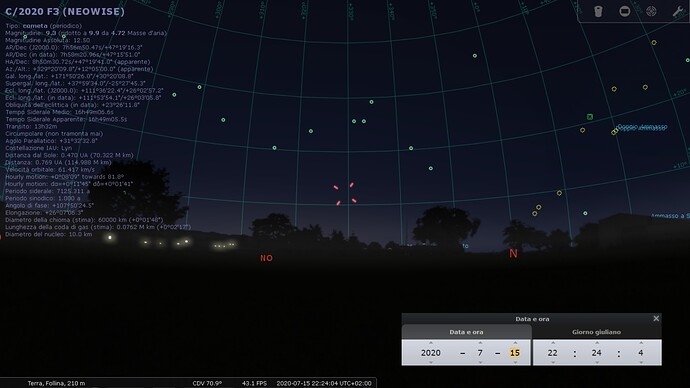Toggle the Telrad sight icon
Image resolution: width=690 pixels, height=388 pixels.
tap(651, 11)
